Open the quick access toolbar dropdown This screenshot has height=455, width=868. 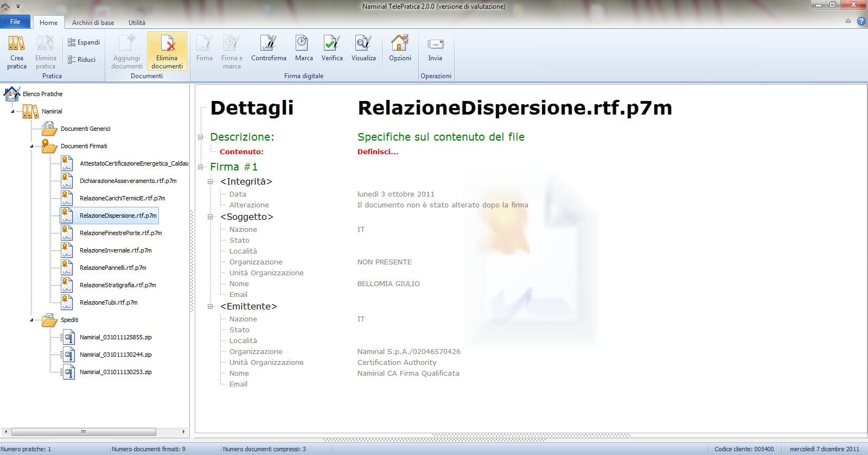point(18,7)
